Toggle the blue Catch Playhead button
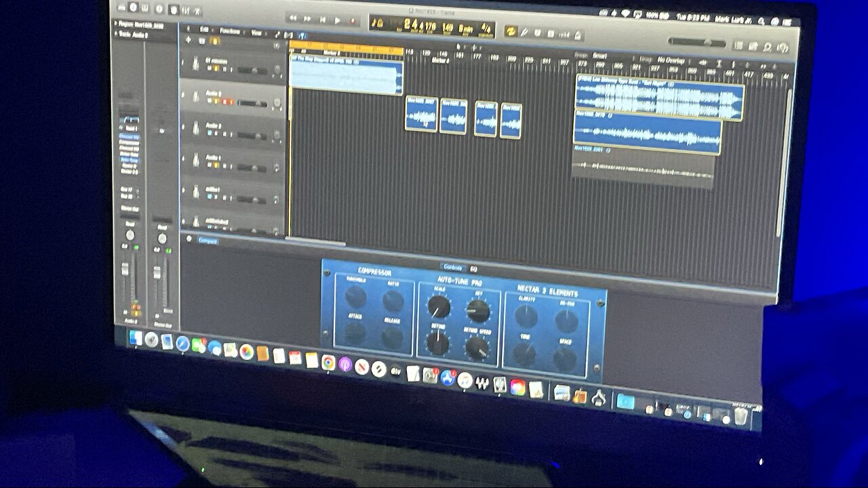Screen dimensions: 868x488 pos(302,35)
